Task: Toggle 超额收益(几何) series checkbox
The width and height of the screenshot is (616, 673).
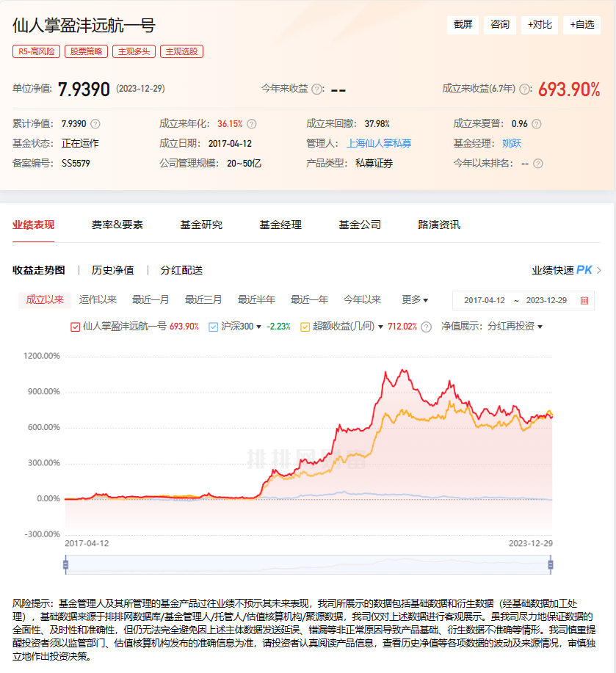Action: click(305, 327)
